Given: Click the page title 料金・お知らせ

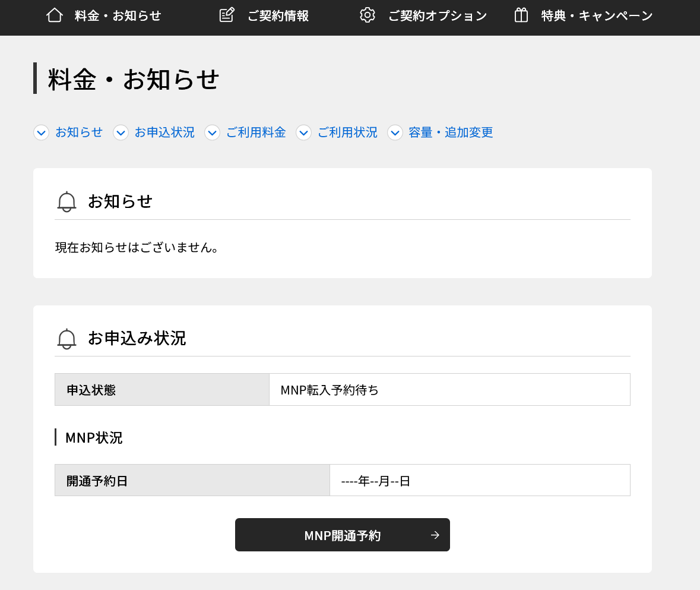Looking at the screenshot, I should pyautogui.click(x=134, y=80).
